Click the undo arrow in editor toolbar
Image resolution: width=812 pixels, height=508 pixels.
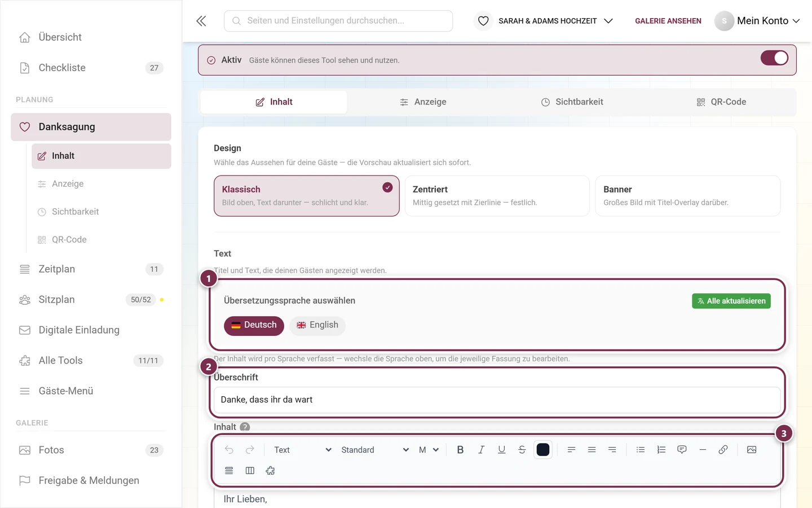click(229, 450)
